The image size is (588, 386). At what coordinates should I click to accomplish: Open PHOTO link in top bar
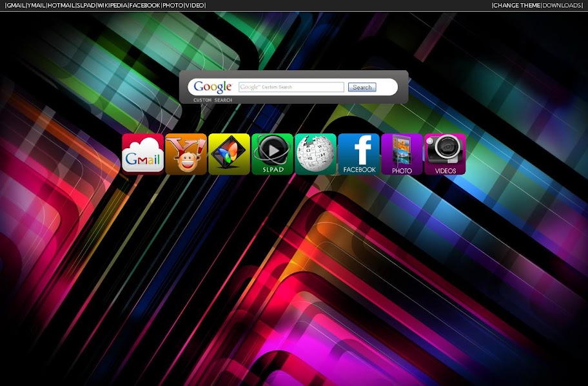[173, 5]
